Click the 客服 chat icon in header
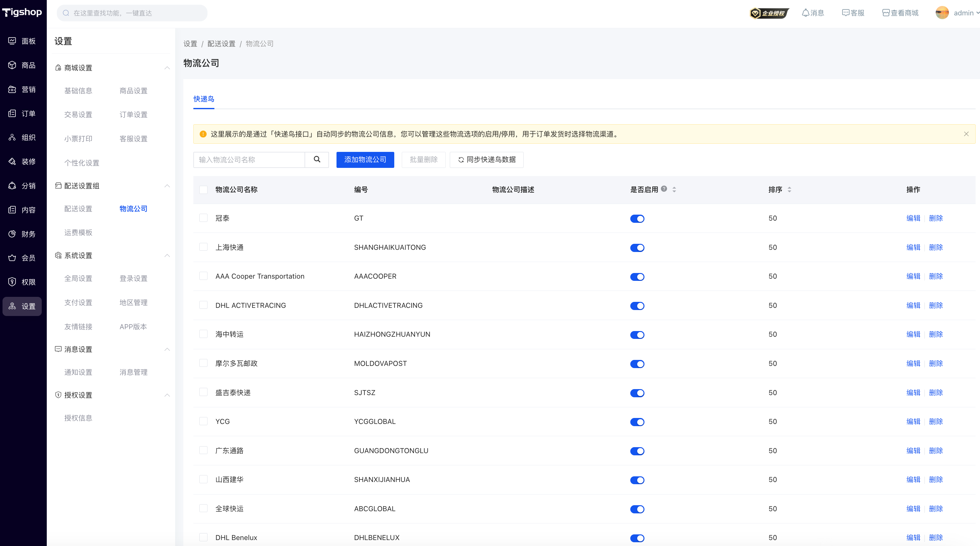 (845, 13)
